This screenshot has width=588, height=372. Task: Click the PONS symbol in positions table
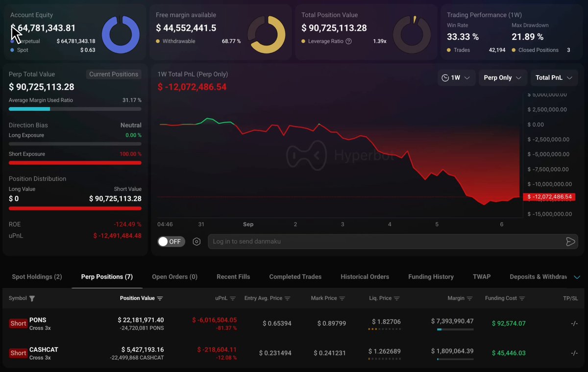tap(38, 320)
